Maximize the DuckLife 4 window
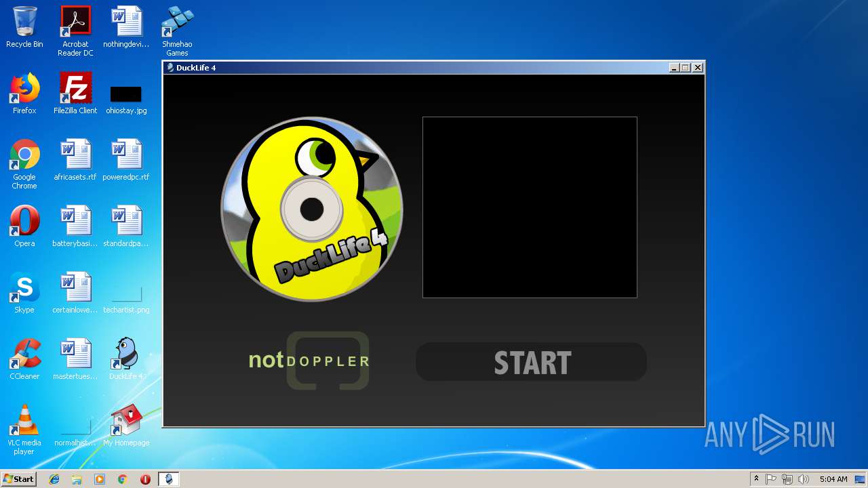This screenshot has width=868, height=488. 686,68
